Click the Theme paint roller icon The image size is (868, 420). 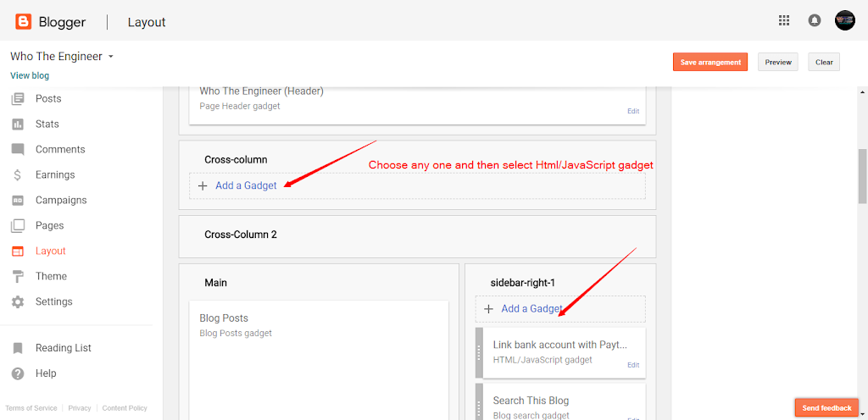click(x=18, y=277)
